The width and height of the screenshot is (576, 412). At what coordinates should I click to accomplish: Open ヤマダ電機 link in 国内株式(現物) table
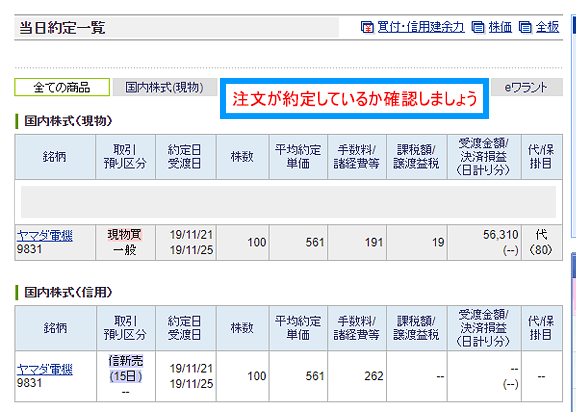pos(45,235)
